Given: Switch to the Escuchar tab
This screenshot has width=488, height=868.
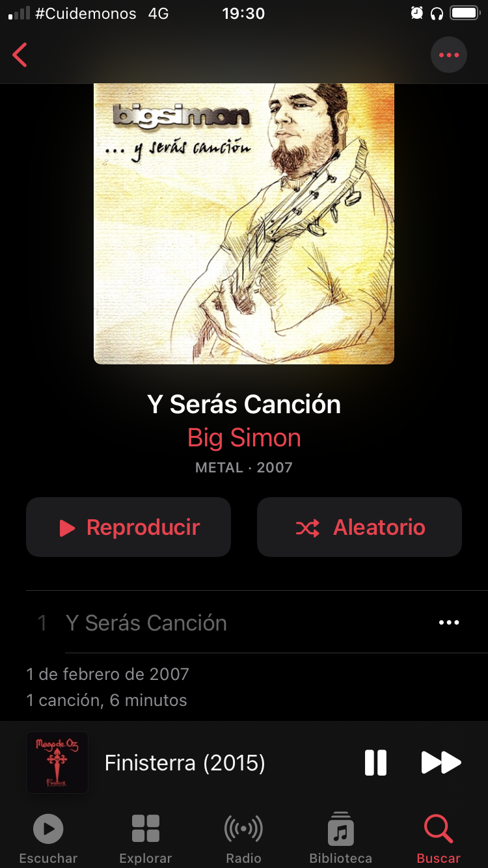Looking at the screenshot, I should click(48, 839).
